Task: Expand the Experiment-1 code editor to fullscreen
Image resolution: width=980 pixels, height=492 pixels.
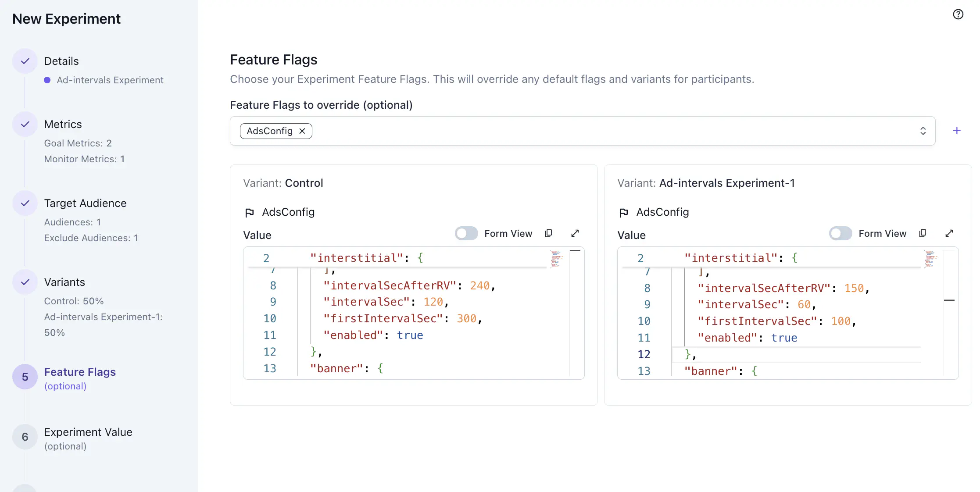Action: click(x=949, y=233)
